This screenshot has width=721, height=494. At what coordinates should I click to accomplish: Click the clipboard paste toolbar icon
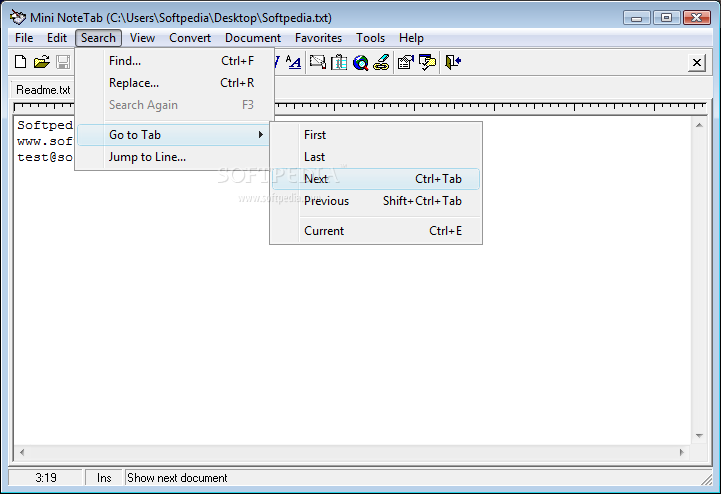(339, 62)
